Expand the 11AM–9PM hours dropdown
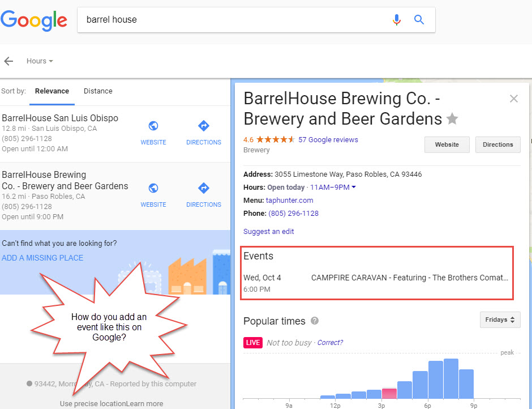 pos(333,187)
